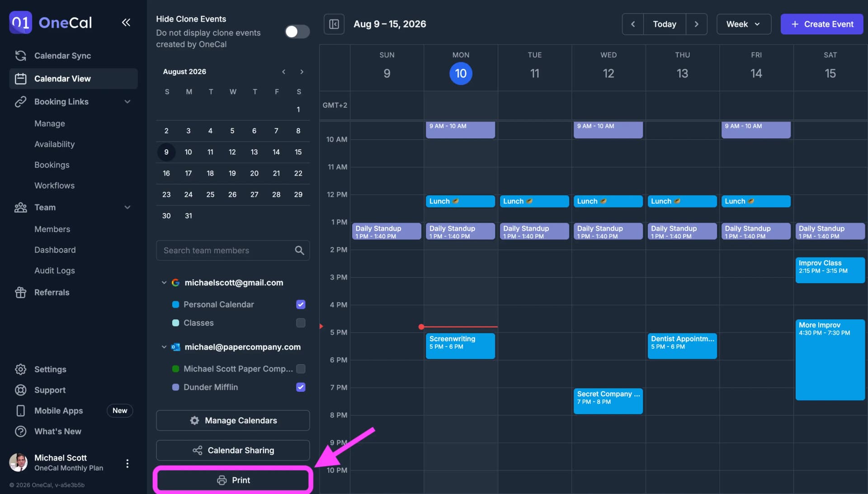The image size is (868, 494).
Task: Click the Support lifebuoy icon
Action: [20, 390]
